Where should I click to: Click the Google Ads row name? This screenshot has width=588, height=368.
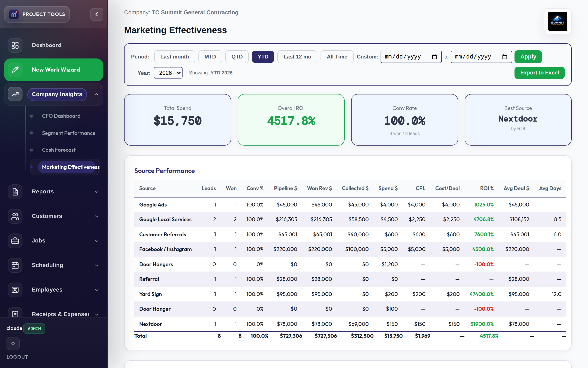click(x=153, y=205)
